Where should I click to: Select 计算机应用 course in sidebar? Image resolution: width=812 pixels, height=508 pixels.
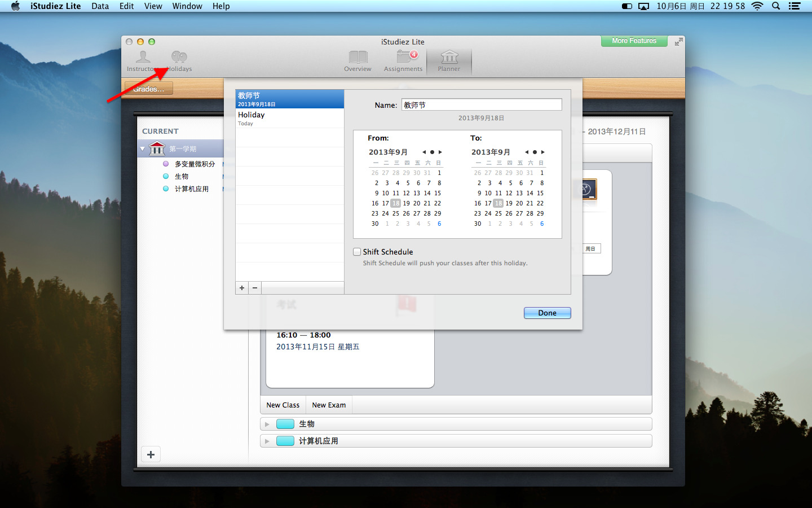coord(192,189)
